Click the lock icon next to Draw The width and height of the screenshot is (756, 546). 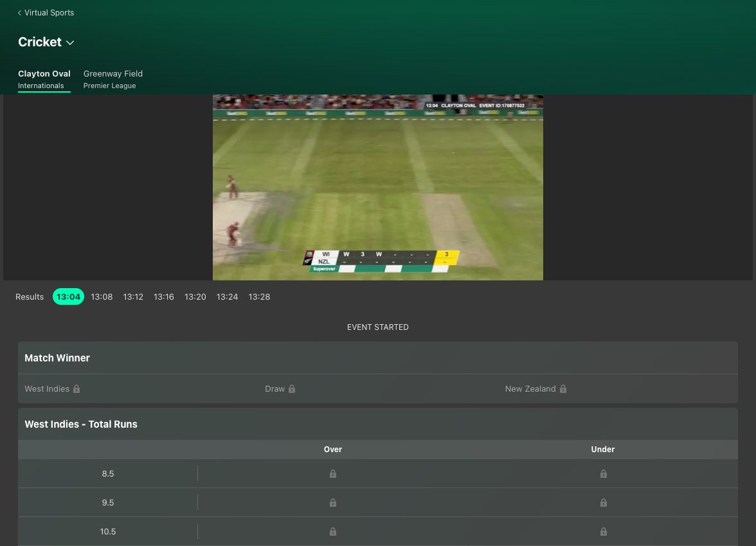(292, 388)
